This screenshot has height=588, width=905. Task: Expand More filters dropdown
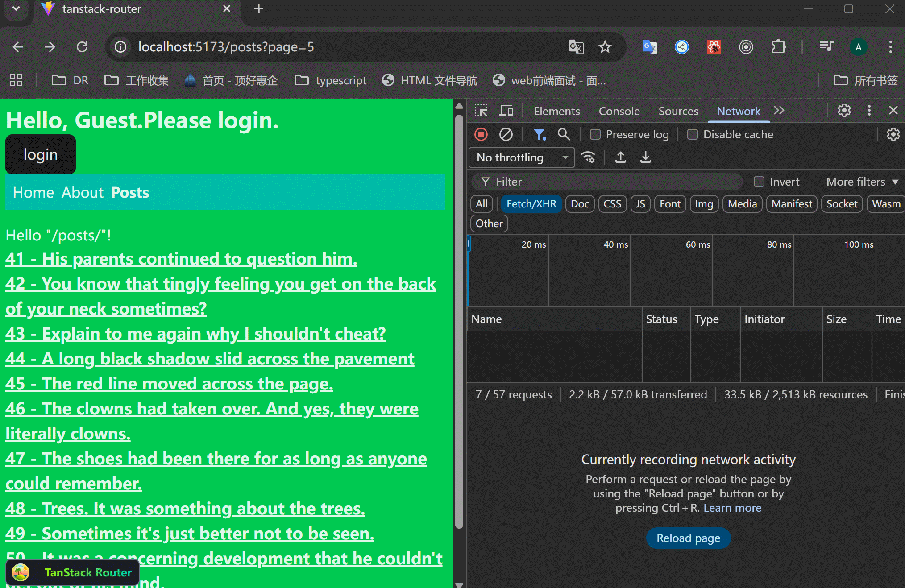pyautogui.click(x=862, y=182)
